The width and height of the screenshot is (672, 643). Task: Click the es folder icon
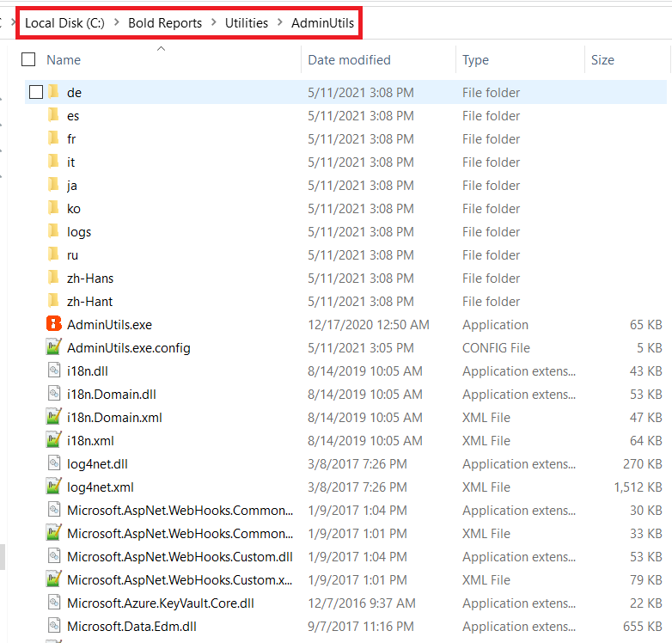(53, 115)
